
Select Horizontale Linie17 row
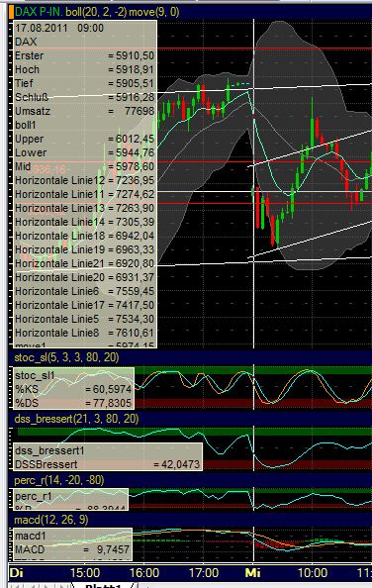85,305
